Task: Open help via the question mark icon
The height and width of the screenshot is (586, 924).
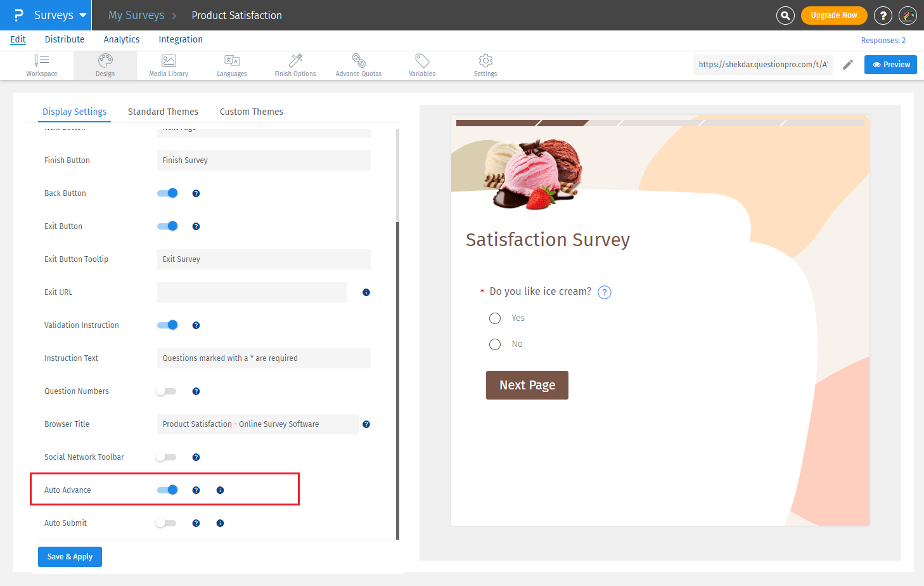Action: (x=883, y=15)
